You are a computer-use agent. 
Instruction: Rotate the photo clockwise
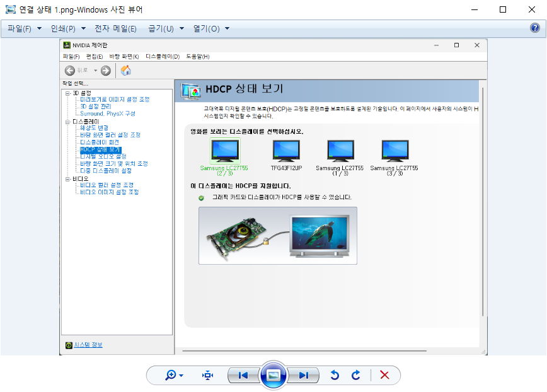coord(356,375)
